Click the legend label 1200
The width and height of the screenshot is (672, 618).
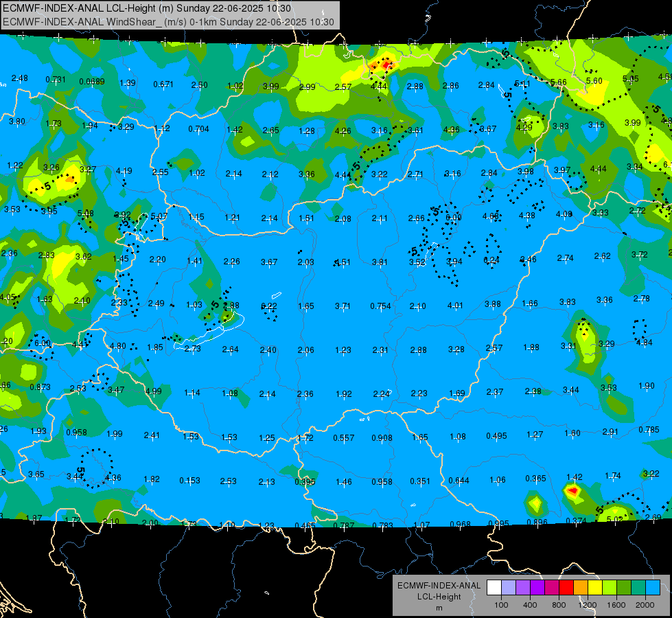click(x=587, y=605)
